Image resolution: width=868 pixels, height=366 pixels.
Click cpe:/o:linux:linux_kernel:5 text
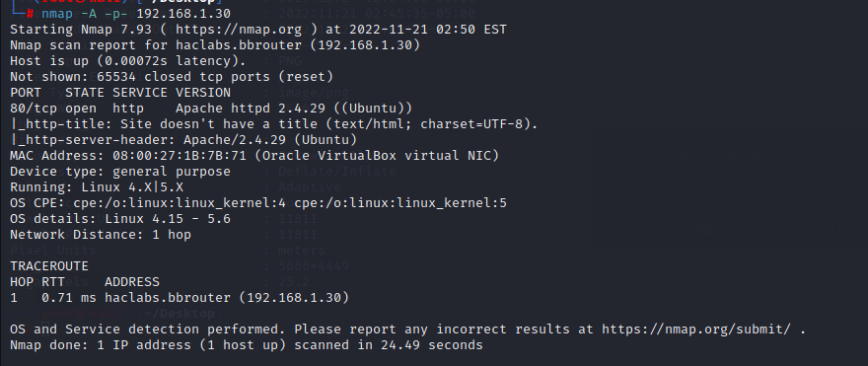coord(400,203)
